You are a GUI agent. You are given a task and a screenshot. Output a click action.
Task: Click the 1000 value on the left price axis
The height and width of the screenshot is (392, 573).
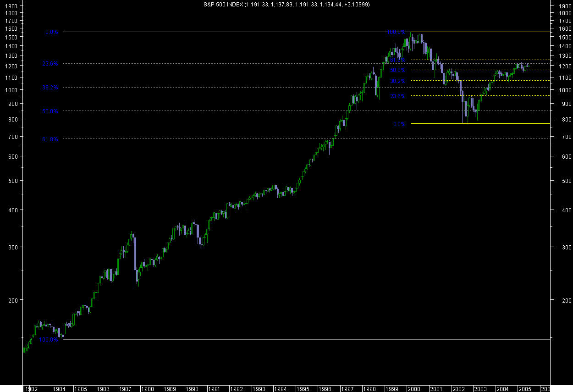pos(12,90)
